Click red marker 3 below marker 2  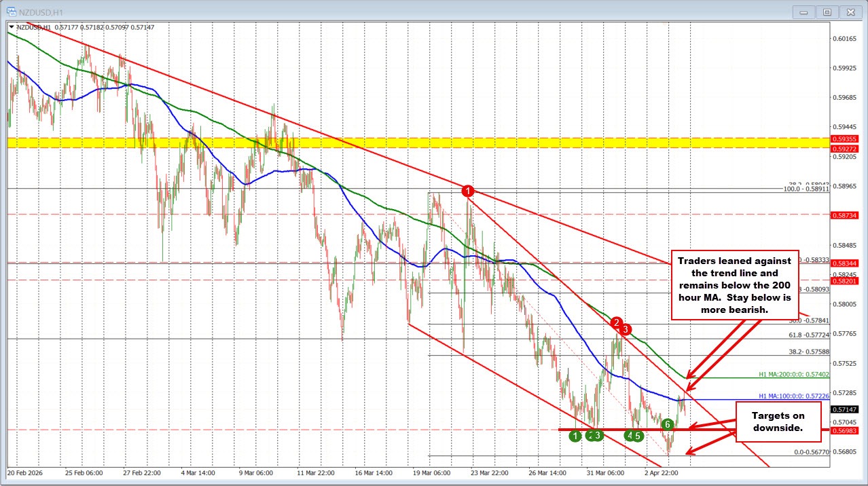click(x=626, y=331)
